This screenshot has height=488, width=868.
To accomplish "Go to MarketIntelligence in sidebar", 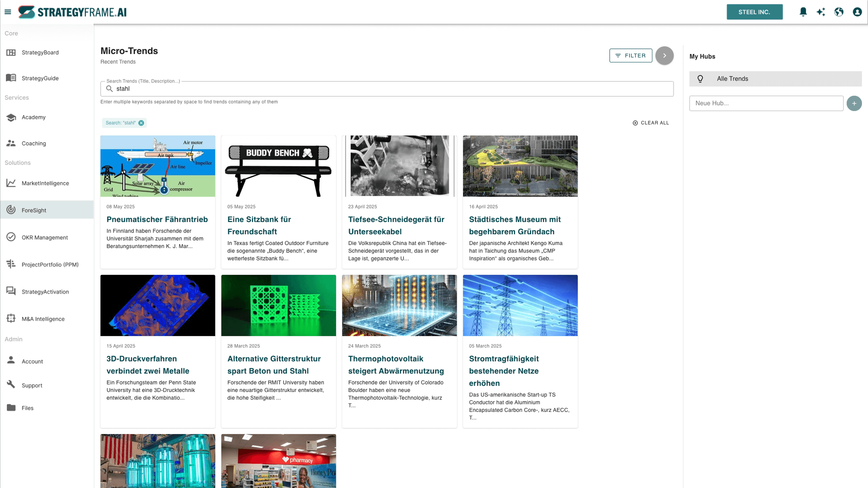I will tap(45, 183).
